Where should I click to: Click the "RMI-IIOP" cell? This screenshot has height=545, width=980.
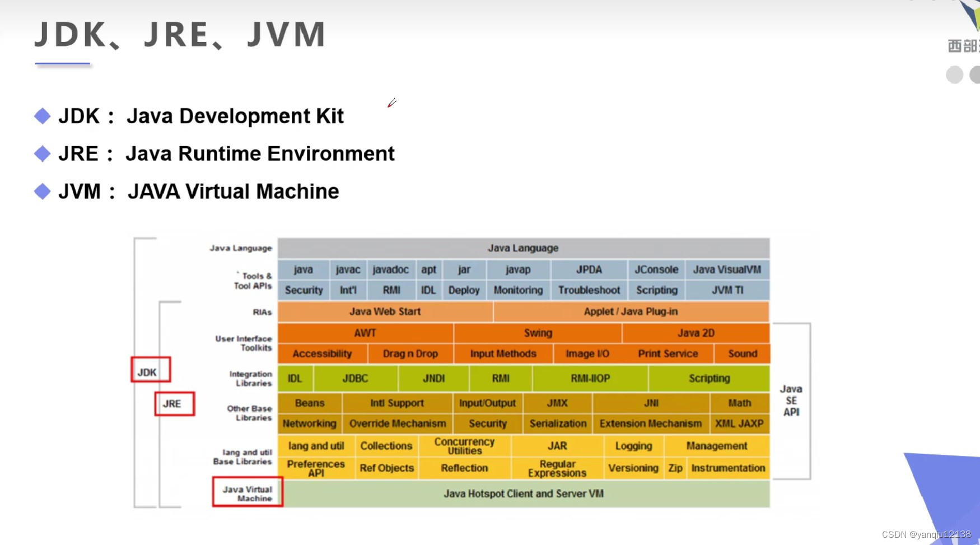[x=590, y=378]
